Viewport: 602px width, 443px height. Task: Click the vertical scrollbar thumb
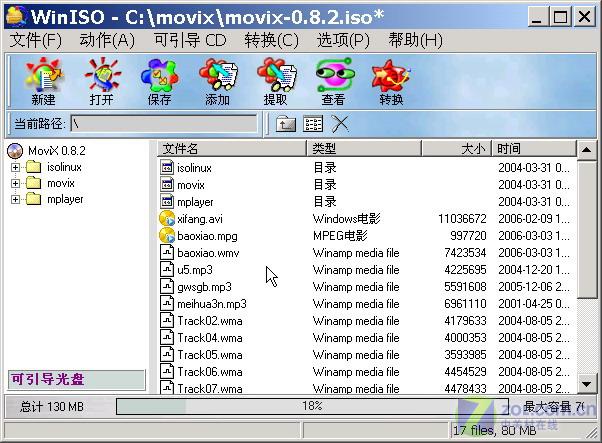[x=587, y=229]
